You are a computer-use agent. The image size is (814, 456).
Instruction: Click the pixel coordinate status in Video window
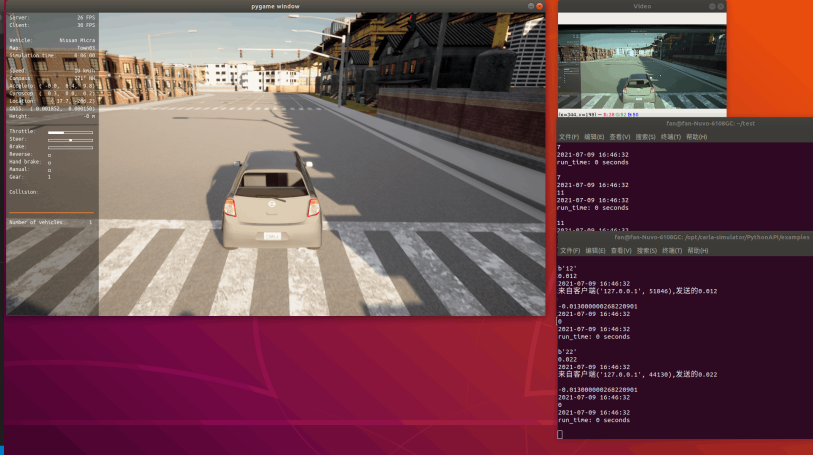click(x=599, y=114)
